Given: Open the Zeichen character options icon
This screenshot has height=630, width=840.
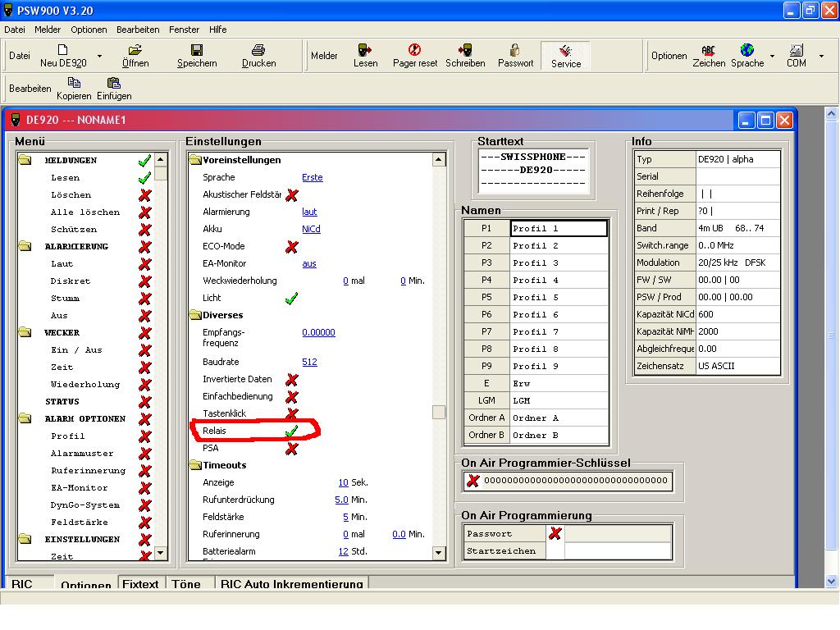Looking at the screenshot, I should coord(708,51).
